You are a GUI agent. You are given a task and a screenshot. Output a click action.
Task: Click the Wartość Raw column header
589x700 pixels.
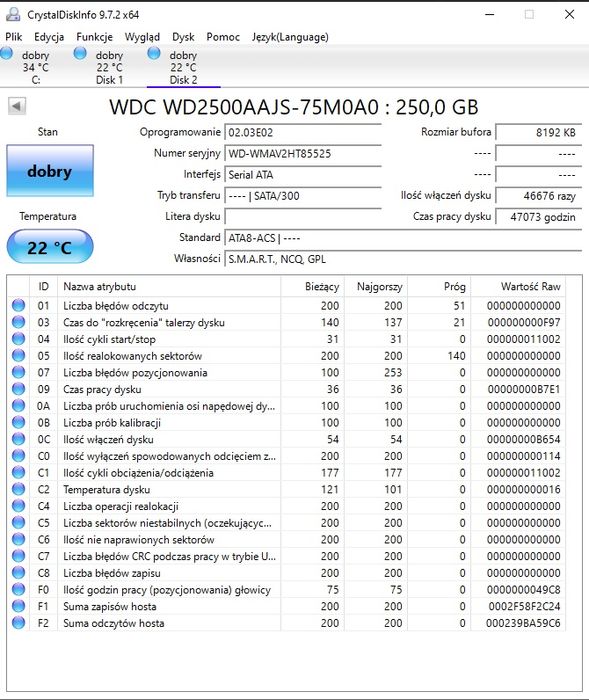(x=518, y=286)
